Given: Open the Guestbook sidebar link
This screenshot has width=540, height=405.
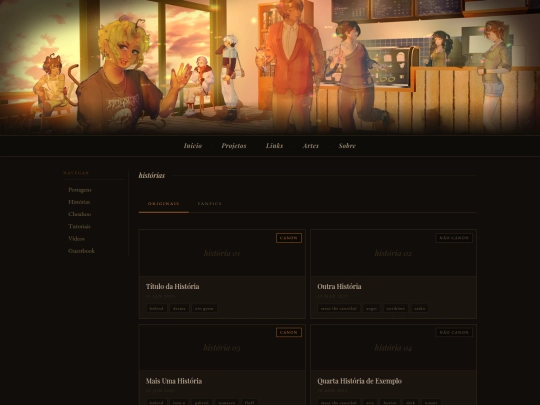Looking at the screenshot, I should pyautogui.click(x=81, y=251).
